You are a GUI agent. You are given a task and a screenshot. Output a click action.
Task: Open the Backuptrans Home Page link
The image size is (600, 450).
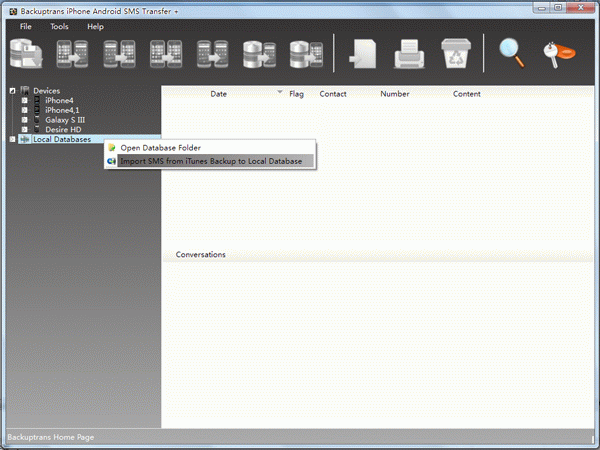(x=51, y=437)
